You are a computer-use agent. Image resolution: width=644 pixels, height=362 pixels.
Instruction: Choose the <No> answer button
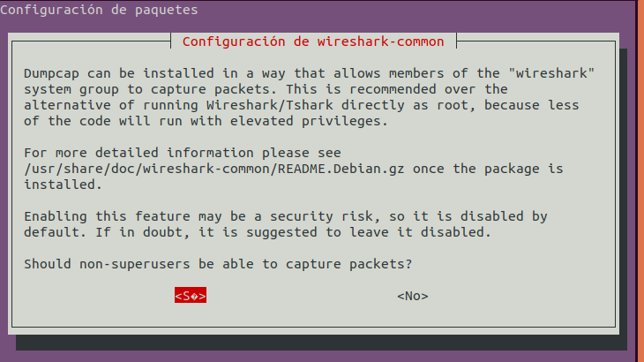click(412, 296)
